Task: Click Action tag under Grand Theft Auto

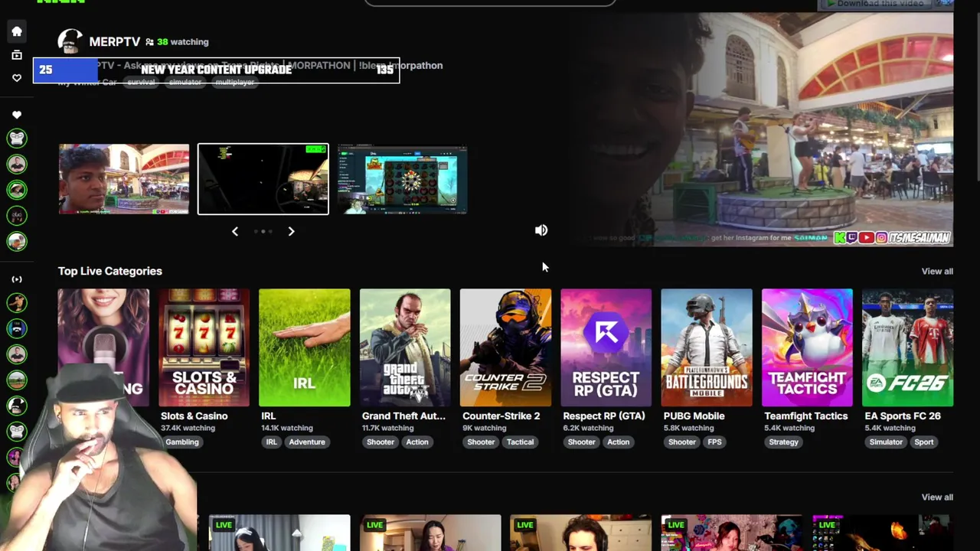Action: 417,442
